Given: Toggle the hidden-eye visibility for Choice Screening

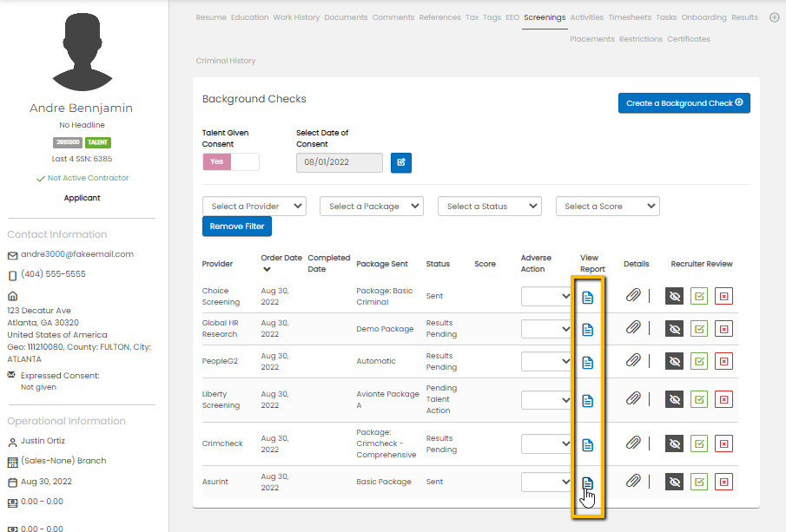Looking at the screenshot, I should [674, 296].
